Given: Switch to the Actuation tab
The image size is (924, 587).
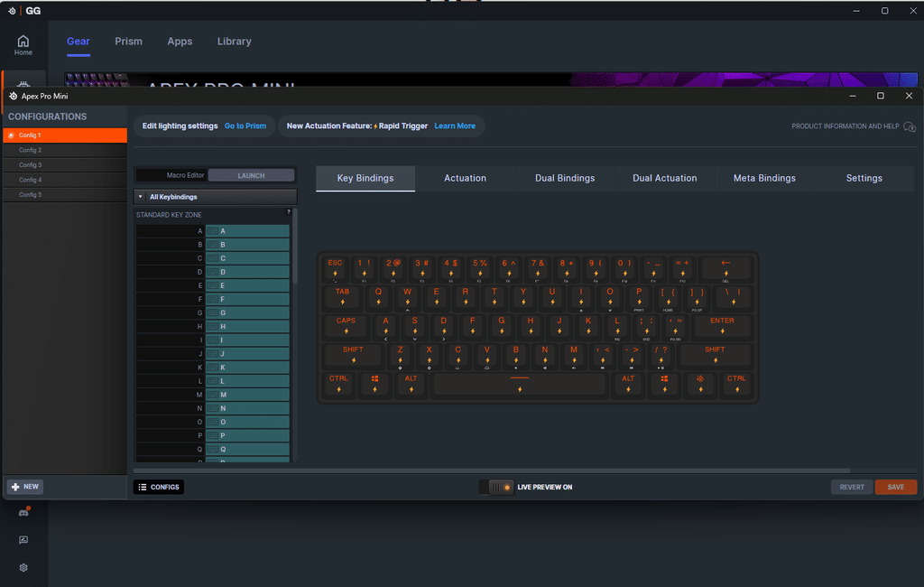Looking at the screenshot, I should pyautogui.click(x=465, y=178).
